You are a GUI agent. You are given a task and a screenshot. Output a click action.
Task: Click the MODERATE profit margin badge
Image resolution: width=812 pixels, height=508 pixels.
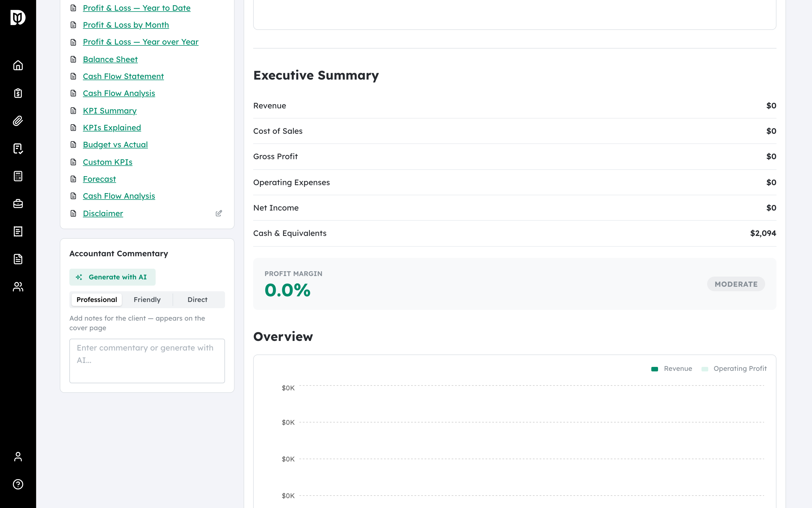[736, 284]
